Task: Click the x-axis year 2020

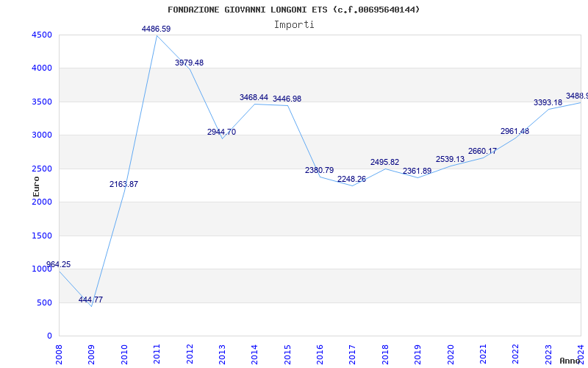Action: tap(451, 354)
